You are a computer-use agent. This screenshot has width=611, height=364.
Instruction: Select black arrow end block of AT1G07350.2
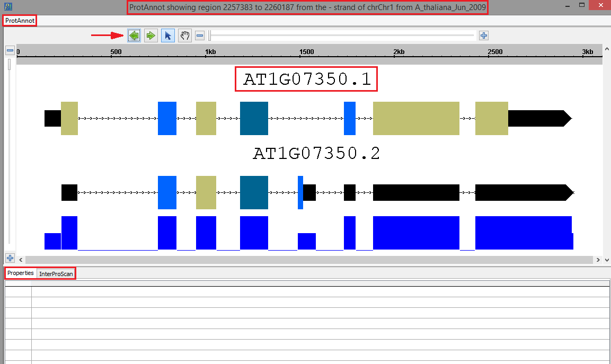(x=524, y=192)
